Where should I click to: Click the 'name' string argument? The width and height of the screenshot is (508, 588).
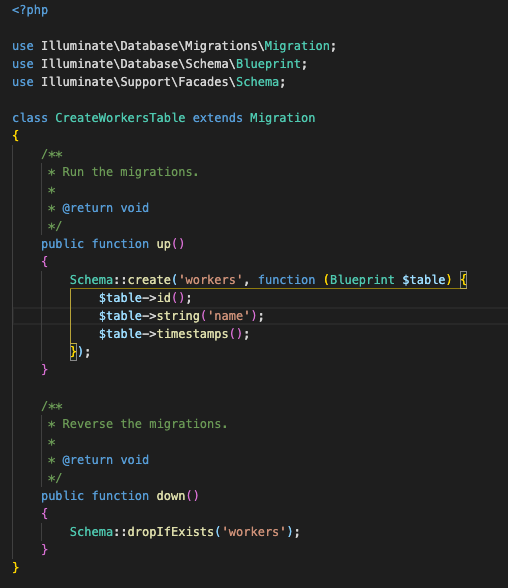[x=228, y=316]
